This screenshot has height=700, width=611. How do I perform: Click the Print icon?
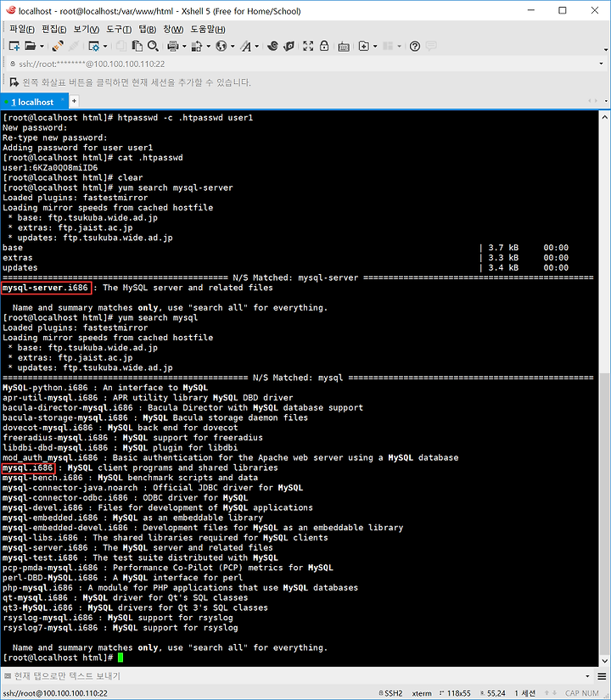coord(173,46)
